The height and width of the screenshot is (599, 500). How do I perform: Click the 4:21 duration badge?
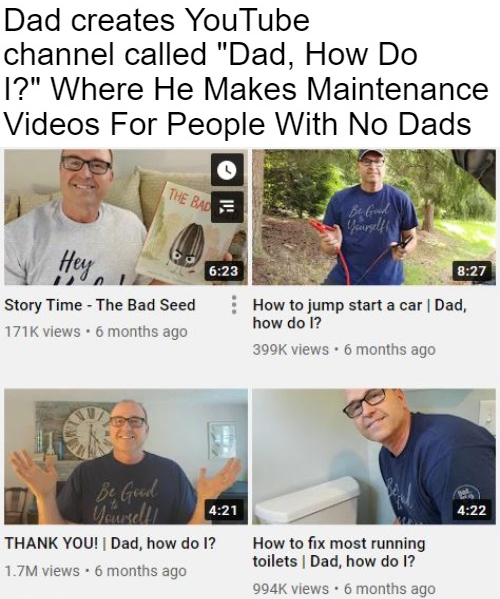point(223,510)
